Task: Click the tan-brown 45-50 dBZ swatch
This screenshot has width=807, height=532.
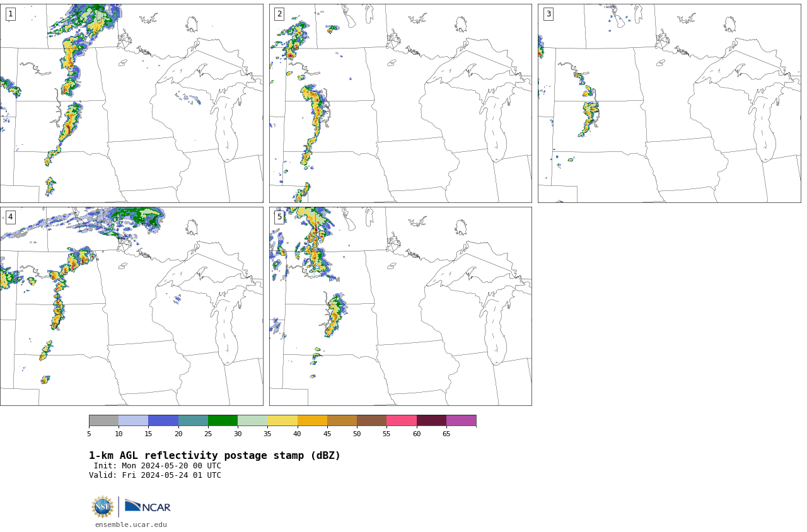Action: pyautogui.click(x=342, y=420)
